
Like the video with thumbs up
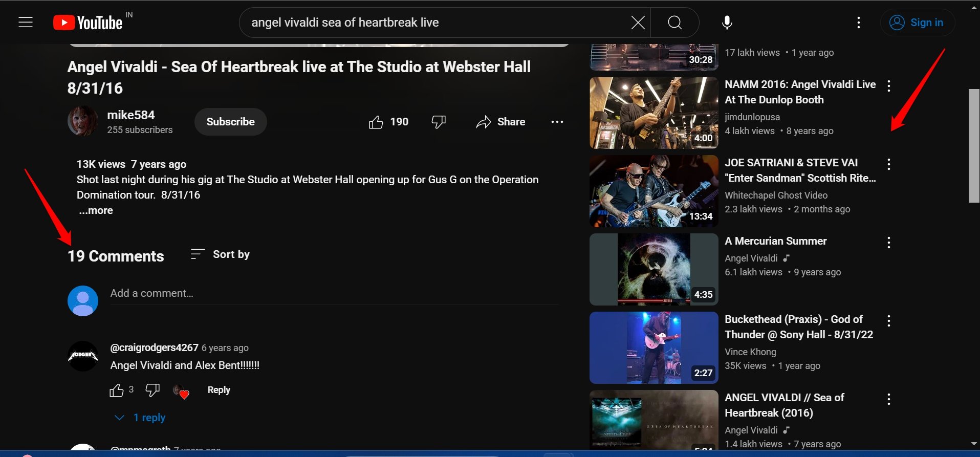pos(388,122)
